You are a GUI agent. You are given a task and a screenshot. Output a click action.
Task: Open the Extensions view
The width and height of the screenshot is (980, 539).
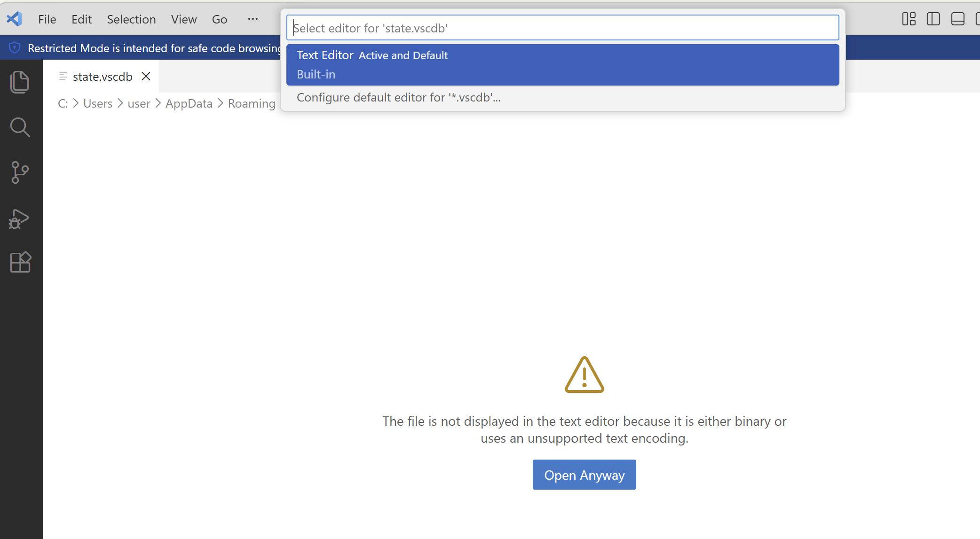(x=20, y=262)
